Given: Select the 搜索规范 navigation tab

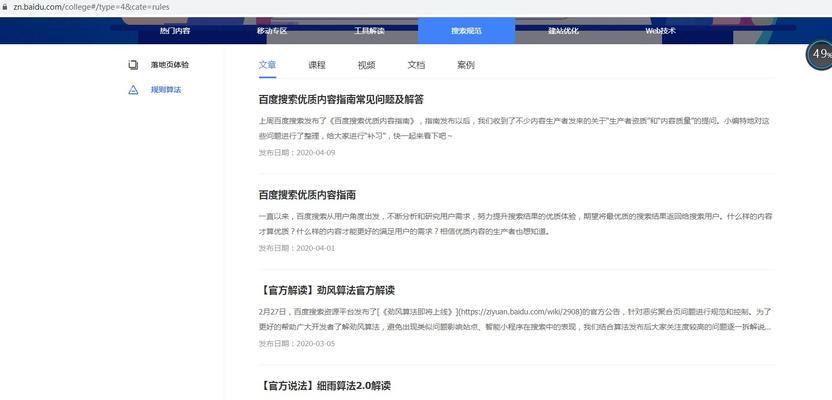Looking at the screenshot, I should coord(466,31).
